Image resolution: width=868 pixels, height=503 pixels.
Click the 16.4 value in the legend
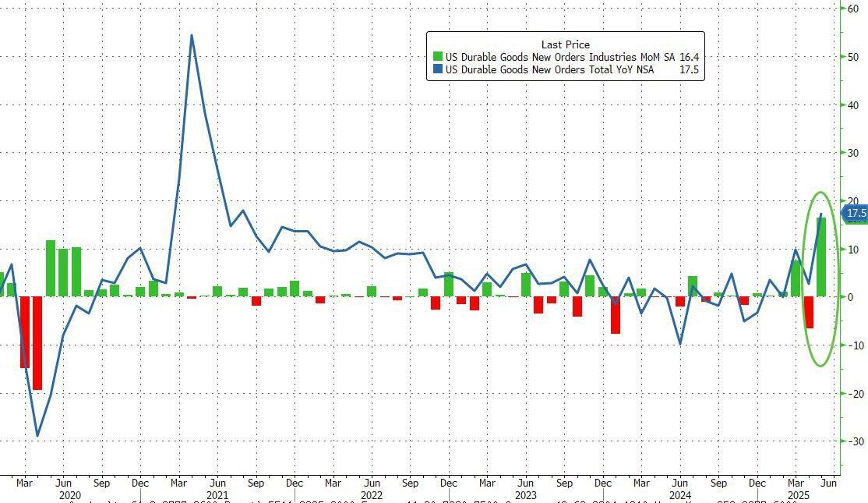pyautogui.click(x=688, y=57)
